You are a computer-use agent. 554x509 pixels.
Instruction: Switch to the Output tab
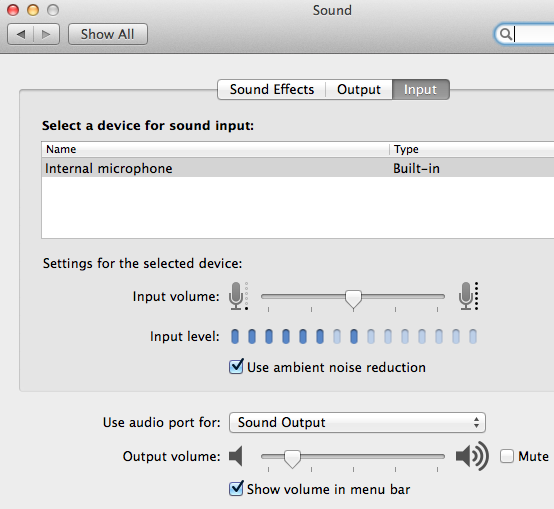click(x=359, y=89)
